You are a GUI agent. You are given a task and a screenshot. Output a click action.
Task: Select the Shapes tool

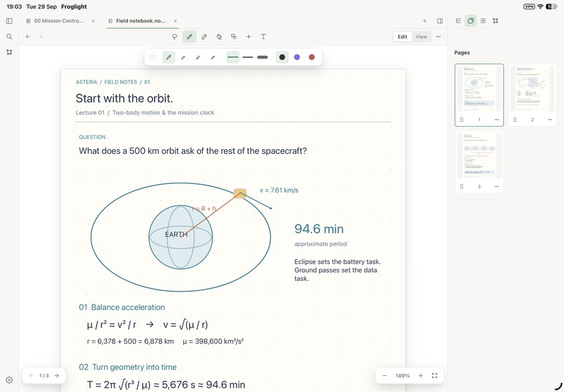[x=234, y=36]
